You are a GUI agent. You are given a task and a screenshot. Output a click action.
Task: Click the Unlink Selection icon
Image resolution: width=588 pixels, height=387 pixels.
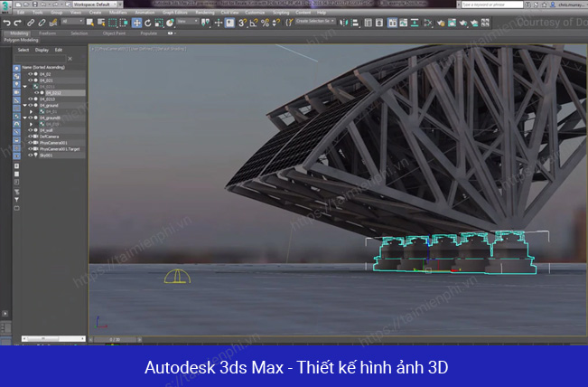click(42, 23)
